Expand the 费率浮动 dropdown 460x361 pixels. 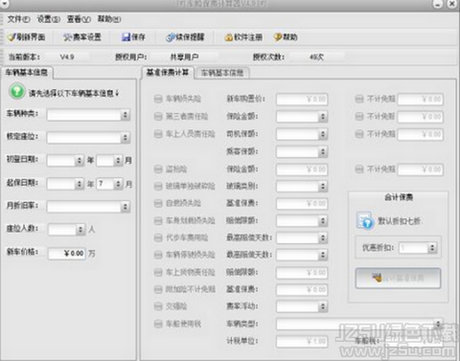[x=302, y=307]
